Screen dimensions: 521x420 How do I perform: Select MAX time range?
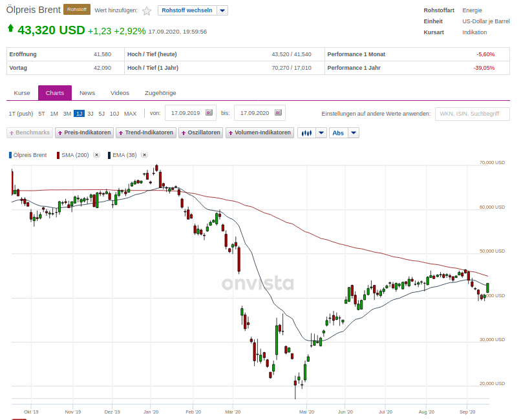tap(131, 114)
